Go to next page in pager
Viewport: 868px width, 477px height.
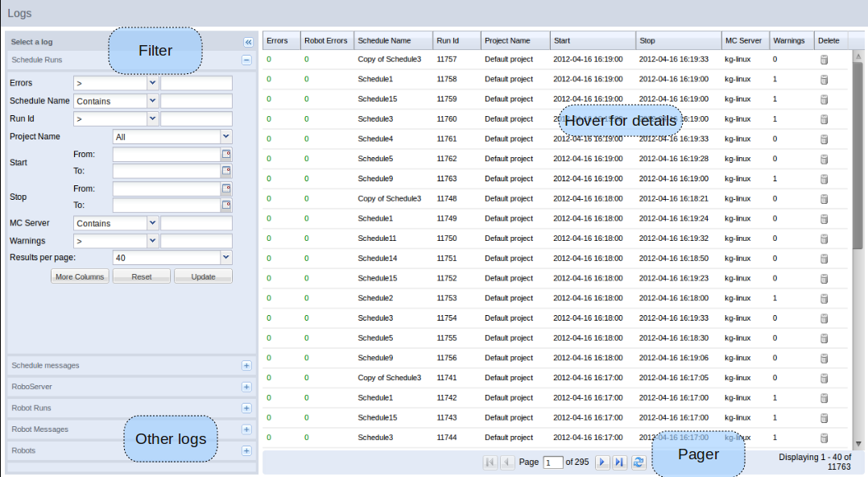point(601,462)
